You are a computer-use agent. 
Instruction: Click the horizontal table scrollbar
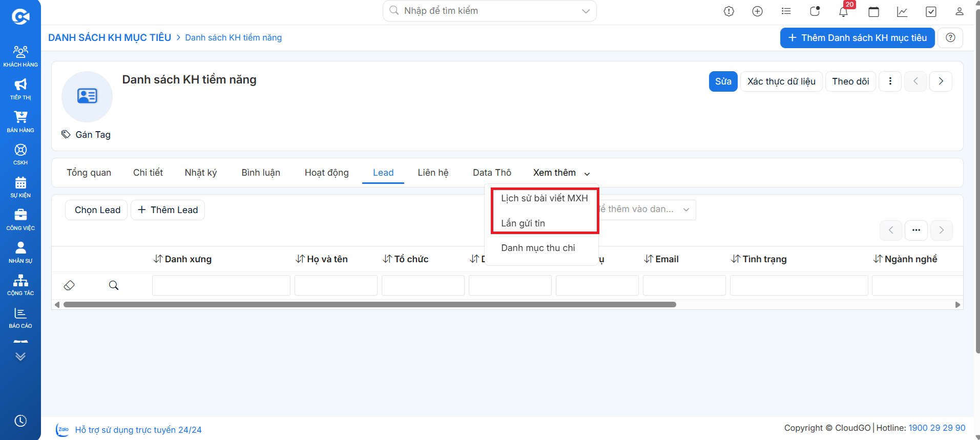369,304
